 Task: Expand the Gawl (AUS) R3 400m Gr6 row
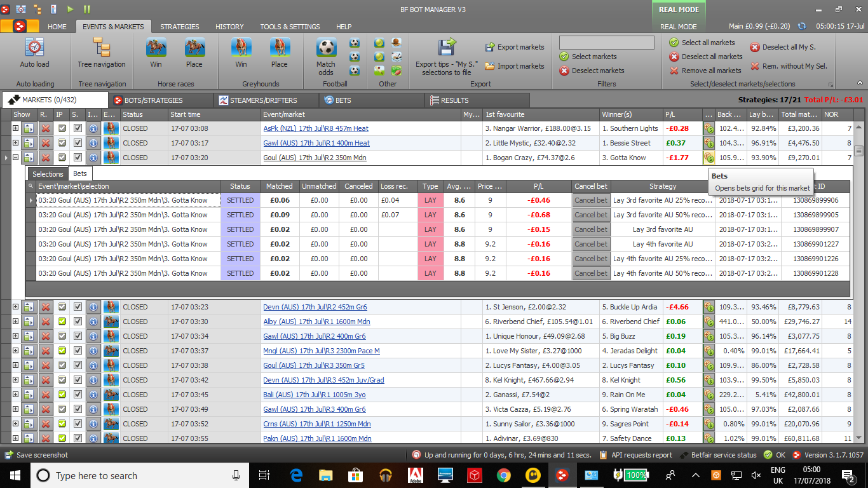[x=15, y=409]
